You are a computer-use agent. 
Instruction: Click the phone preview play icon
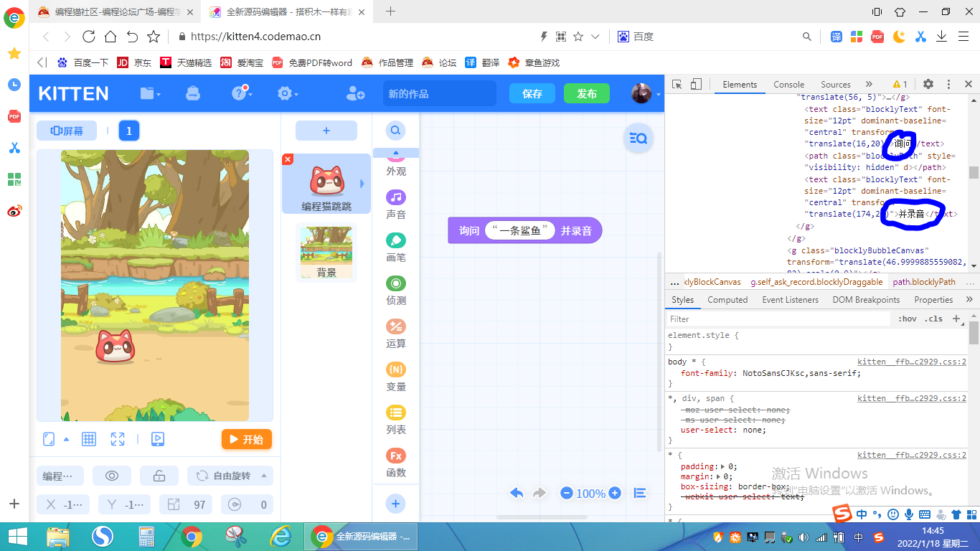click(158, 439)
